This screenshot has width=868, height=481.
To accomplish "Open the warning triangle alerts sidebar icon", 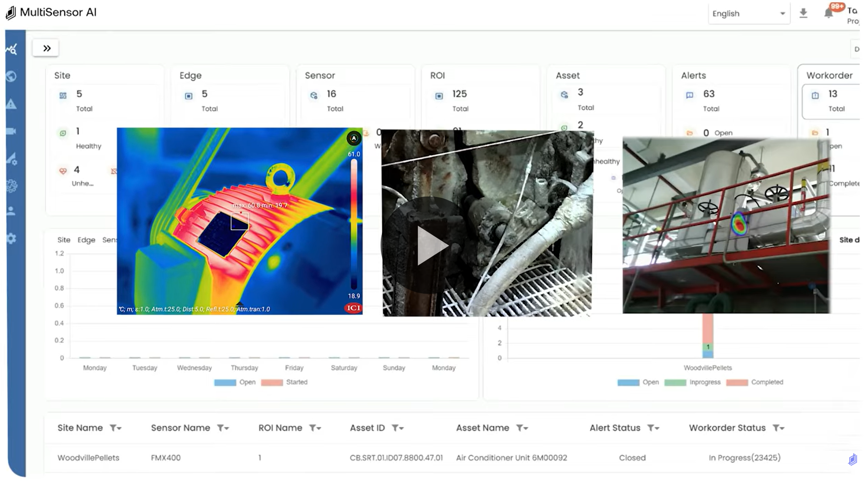I will 11,104.
